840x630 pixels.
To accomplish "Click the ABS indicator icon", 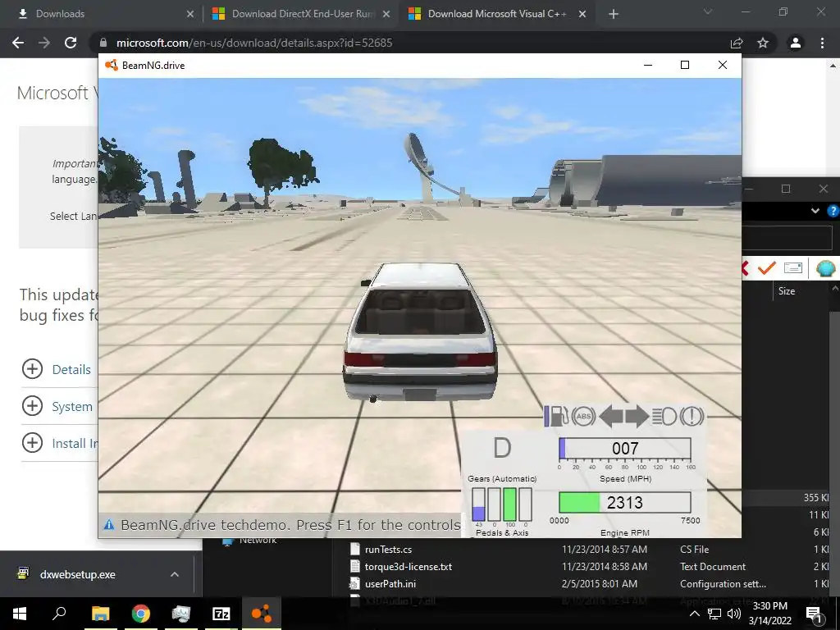I will click(583, 416).
